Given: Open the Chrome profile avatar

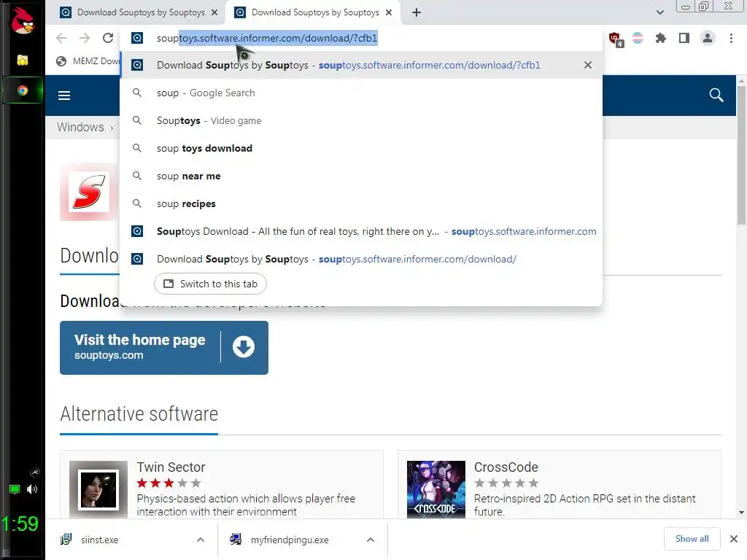Looking at the screenshot, I should click(708, 38).
